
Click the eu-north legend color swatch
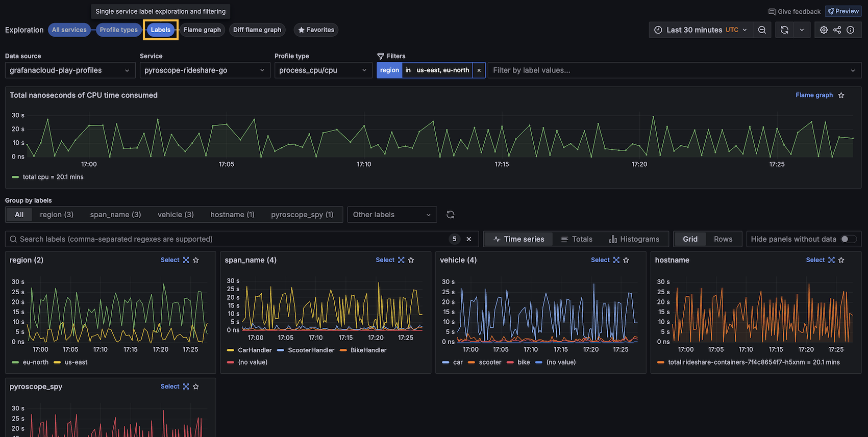15,363
